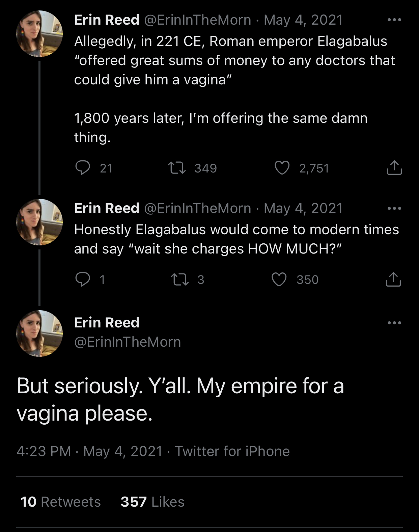The width and height of the screenshot is (419, 532).
Task: Open more options on second tweet
Action: (394, 208)
